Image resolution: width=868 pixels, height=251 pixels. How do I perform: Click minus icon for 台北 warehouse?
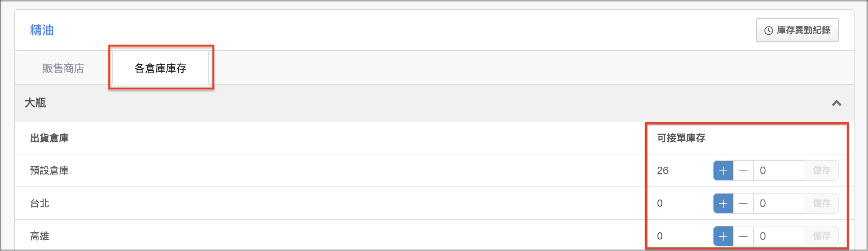pyautogui.click(x=743, y=204)
